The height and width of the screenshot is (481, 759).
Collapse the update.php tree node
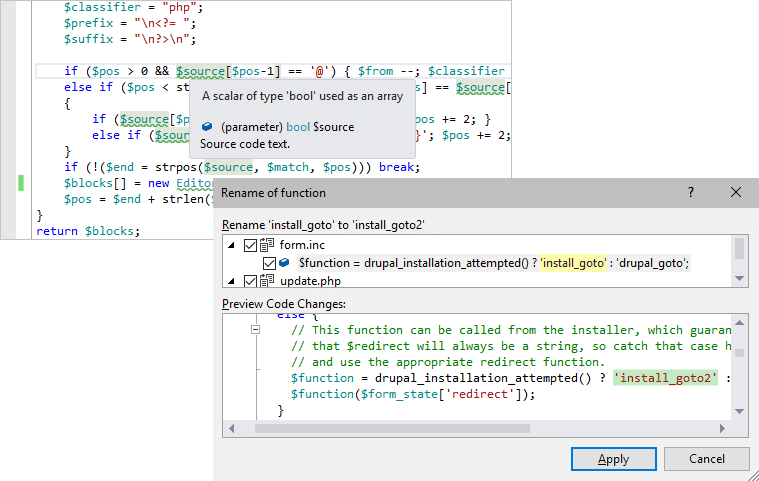click(231, 281)
